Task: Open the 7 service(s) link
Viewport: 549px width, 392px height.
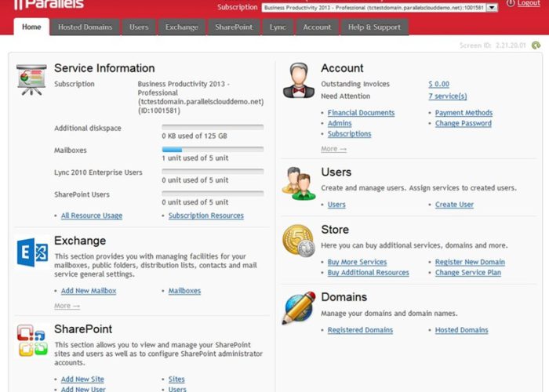Action: (x=448, y=96)
